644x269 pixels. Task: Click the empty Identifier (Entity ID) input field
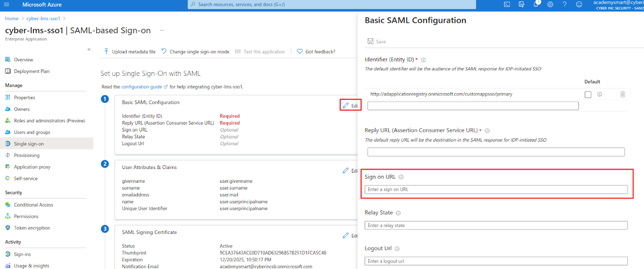coord(473,106)
